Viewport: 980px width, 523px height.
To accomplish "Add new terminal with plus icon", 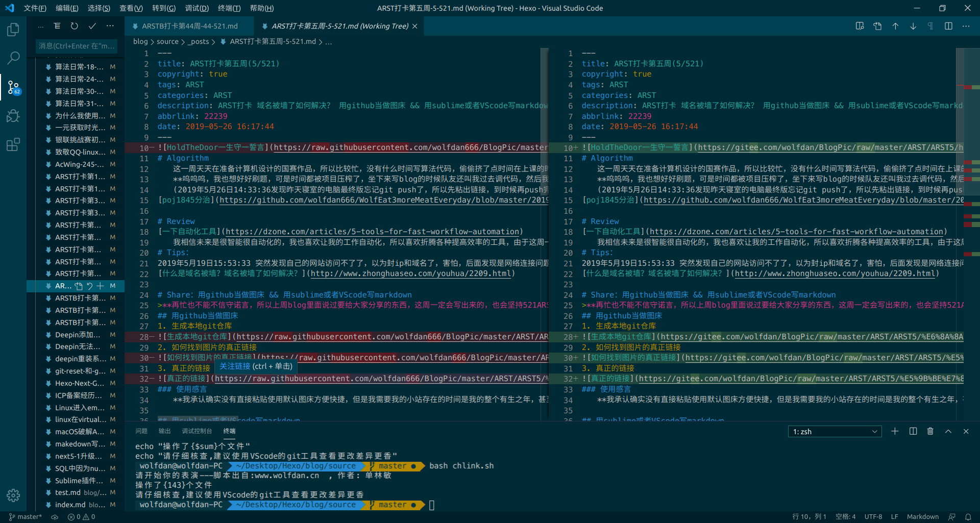I will coord(895,431).
